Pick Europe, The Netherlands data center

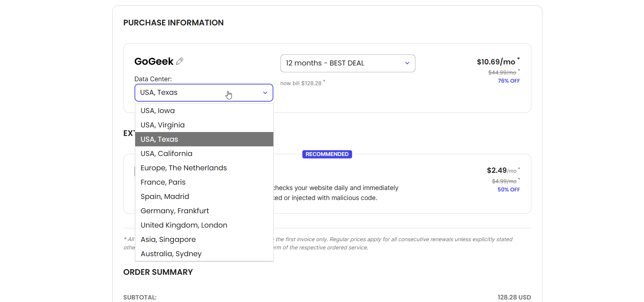point(204,168)
